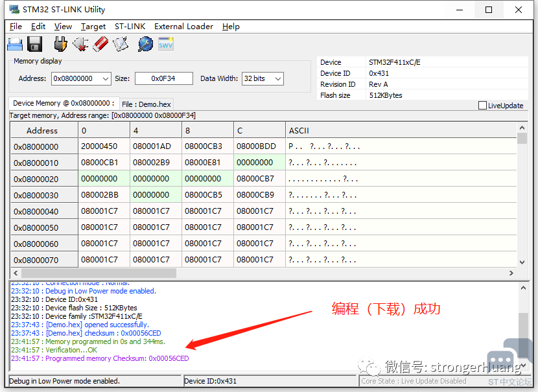This screenshot has height=392, width=538.
Task: Select cell 080002BB
Action: [x=104, y=195]
